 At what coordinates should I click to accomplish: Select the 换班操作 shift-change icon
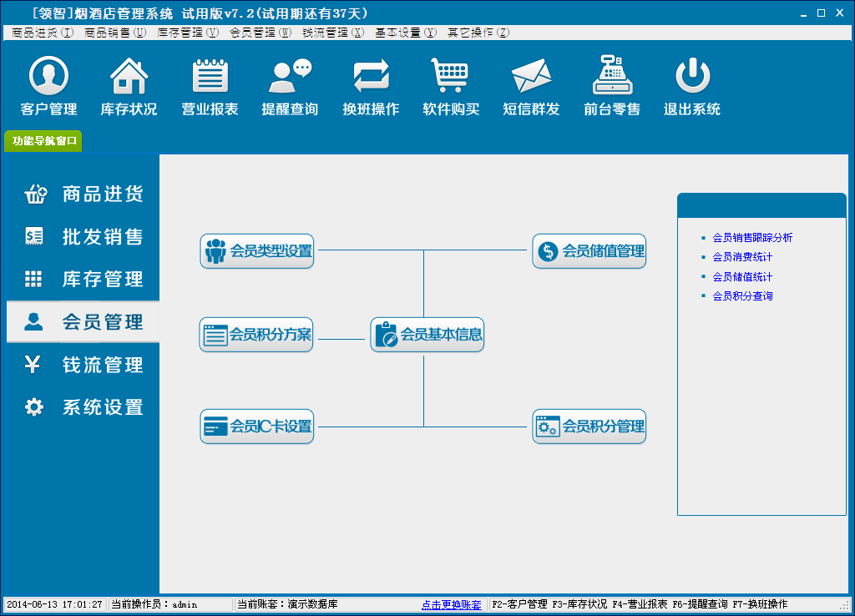pyautogui.click(x=371, y=78)
